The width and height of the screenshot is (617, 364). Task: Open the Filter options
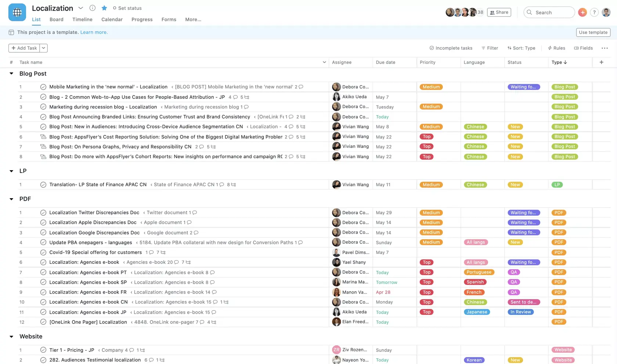[490, 48]
